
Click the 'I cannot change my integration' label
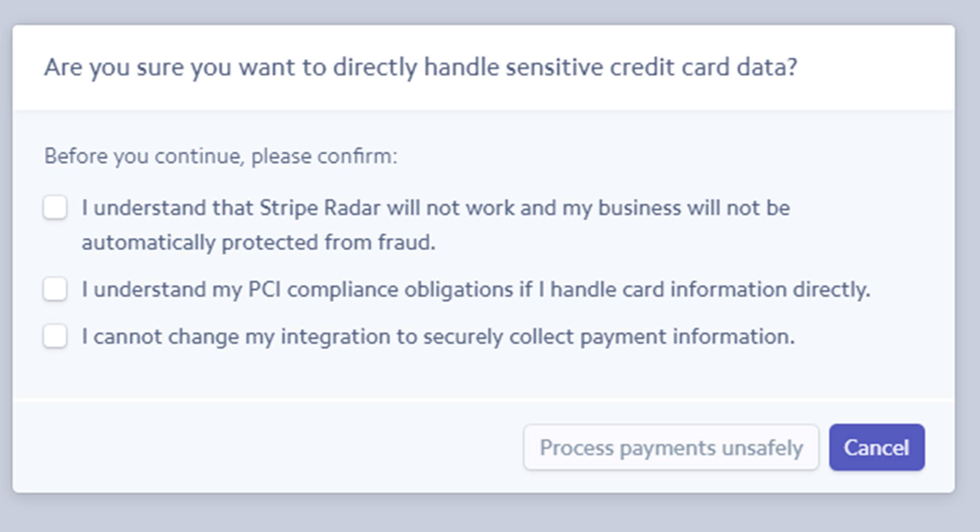(x=438, y=337)
